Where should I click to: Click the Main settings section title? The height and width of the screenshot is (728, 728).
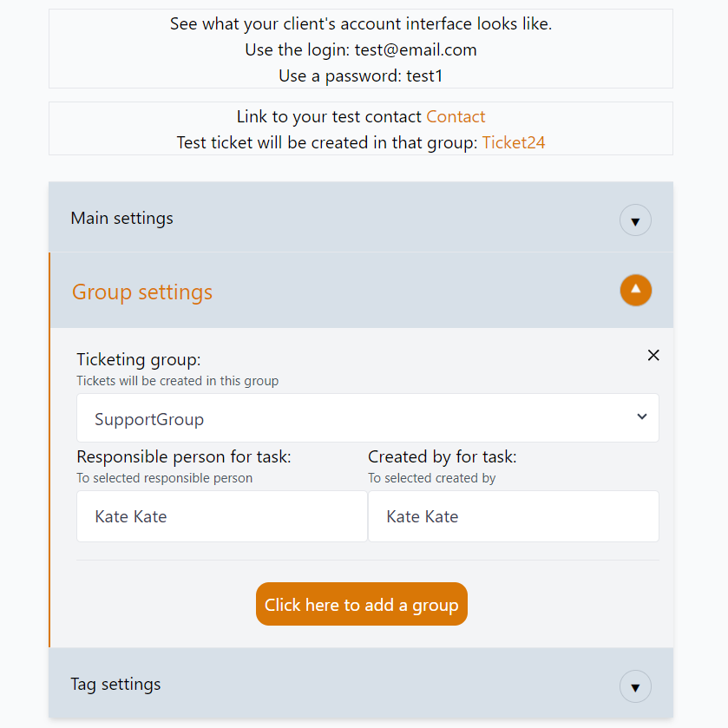pyautogui.click(x=122, y=218)
